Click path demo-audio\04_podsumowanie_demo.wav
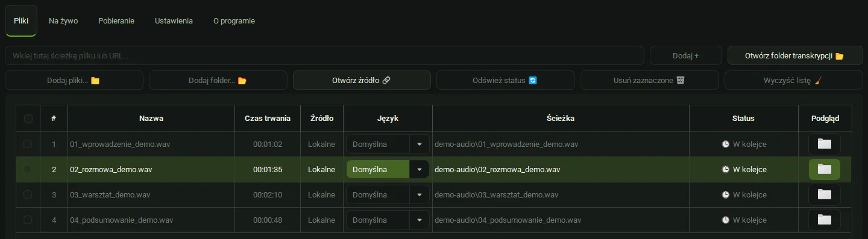 tap(508, 220)
